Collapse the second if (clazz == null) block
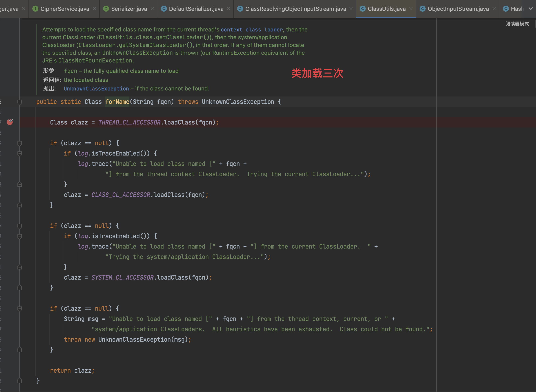The height and width of the screenshot is (392, 536). (20, 226)
